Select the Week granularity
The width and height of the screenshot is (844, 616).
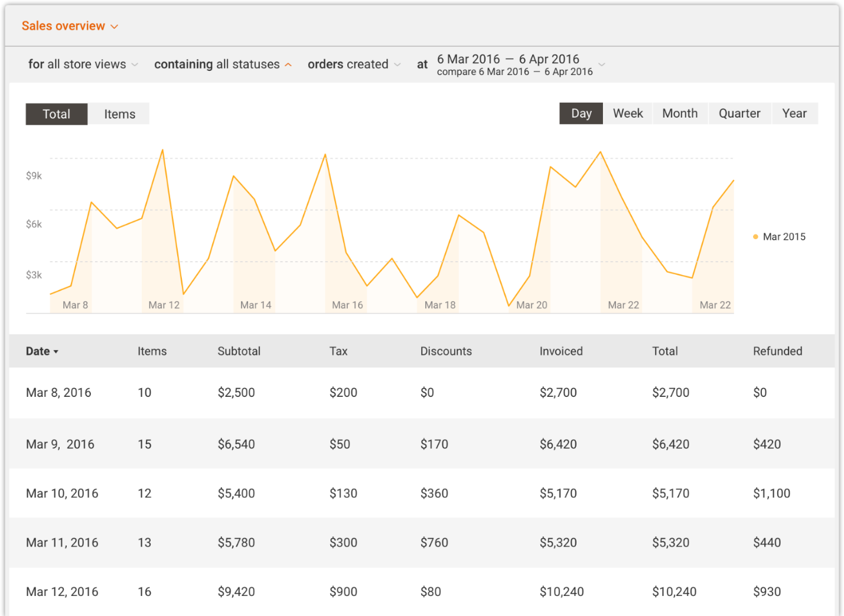[x=628, y=113]
